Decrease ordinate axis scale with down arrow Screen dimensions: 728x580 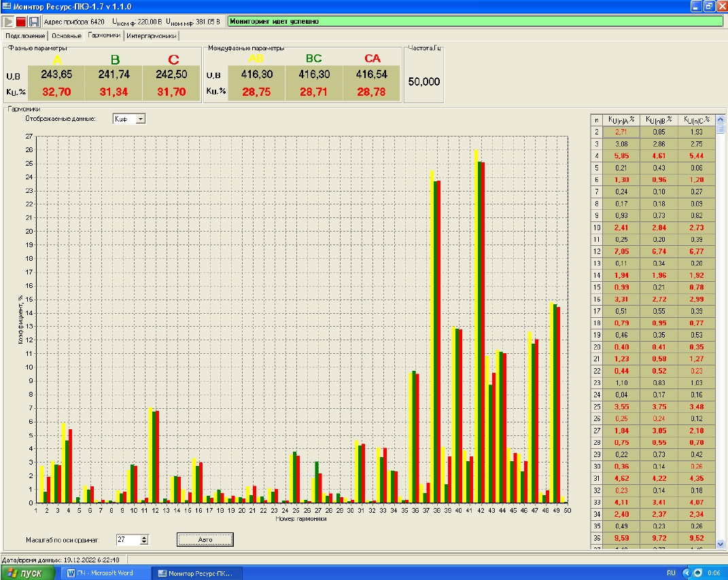(143, 542)
